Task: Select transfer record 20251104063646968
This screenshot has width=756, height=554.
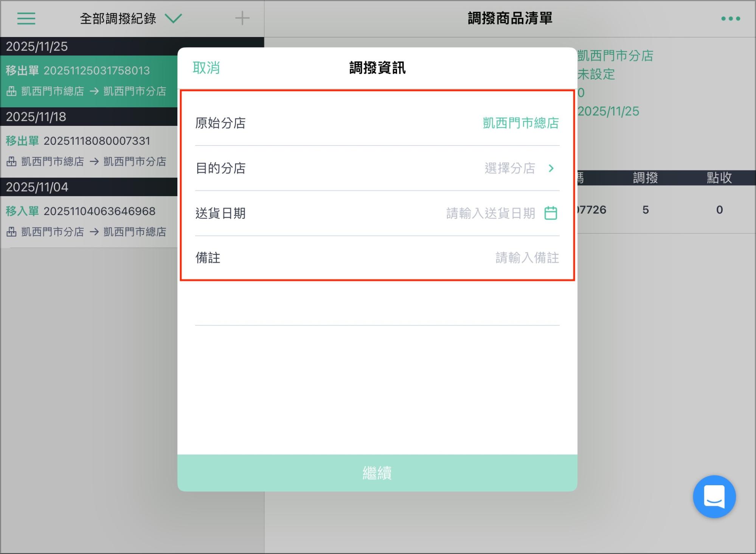Action: tap(89, 221)
